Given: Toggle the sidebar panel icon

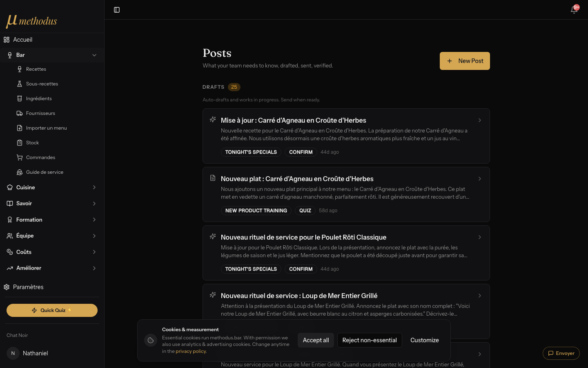Looking at the screenshot, I should (117, 10).
